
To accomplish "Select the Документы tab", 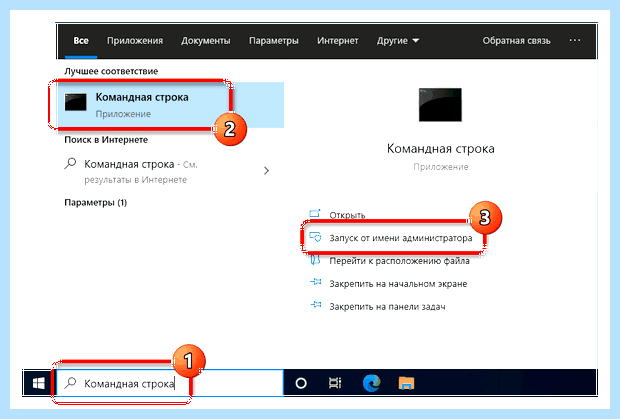I will click(x=206, y=41).
